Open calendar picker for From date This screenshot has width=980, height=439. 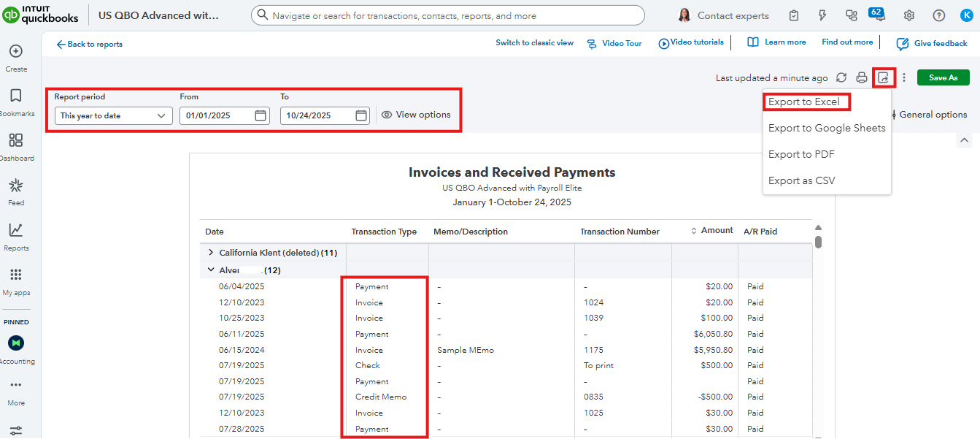click(x=261, y=115)
